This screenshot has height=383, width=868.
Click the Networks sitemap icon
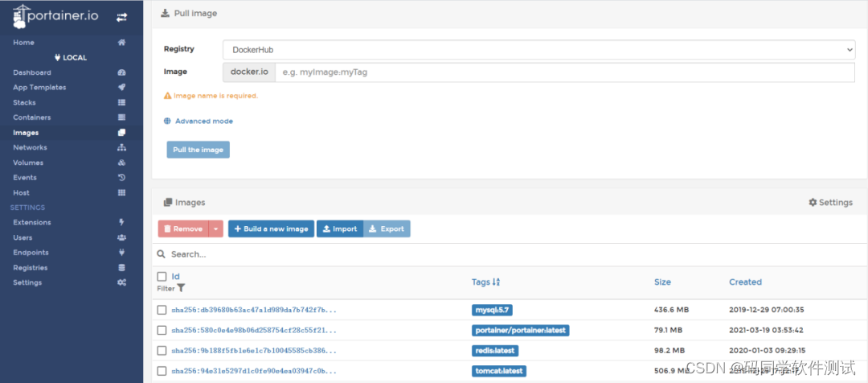122,147
